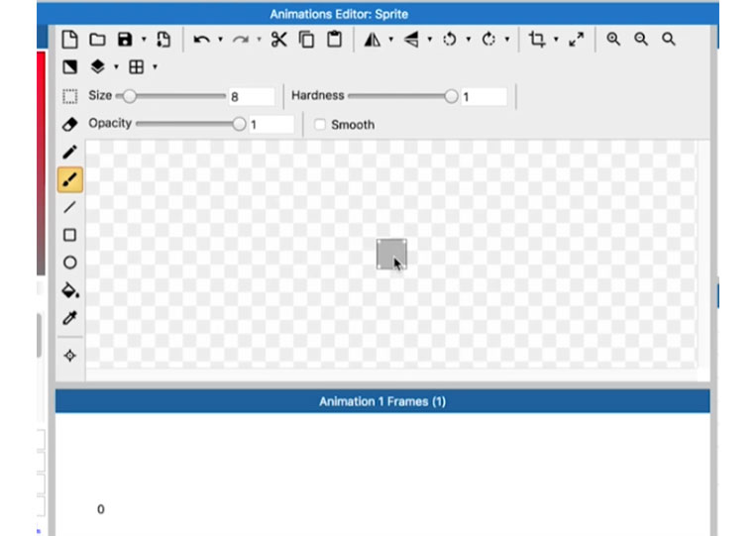Click the Hardness slider handle
Image resolution: width=756 pixels, height=536 pixels.
[451, 96]
